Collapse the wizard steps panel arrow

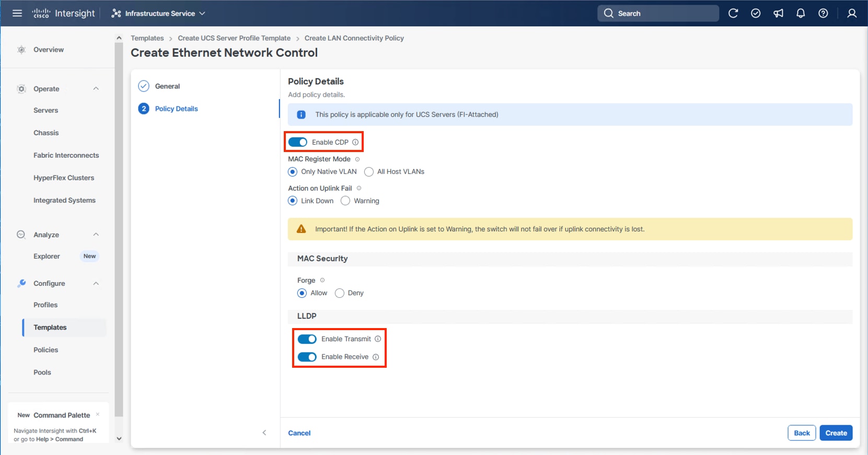(x=264, y=433)
